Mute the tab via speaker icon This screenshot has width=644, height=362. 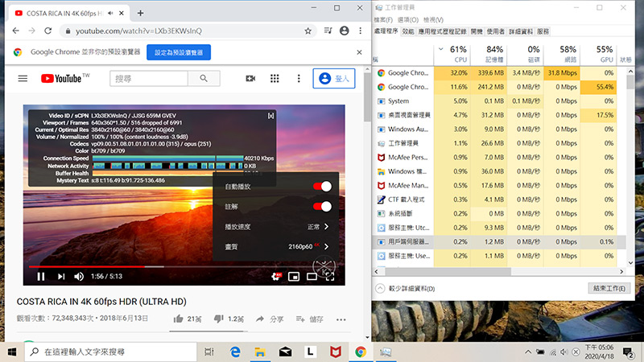tap(110, 13)
